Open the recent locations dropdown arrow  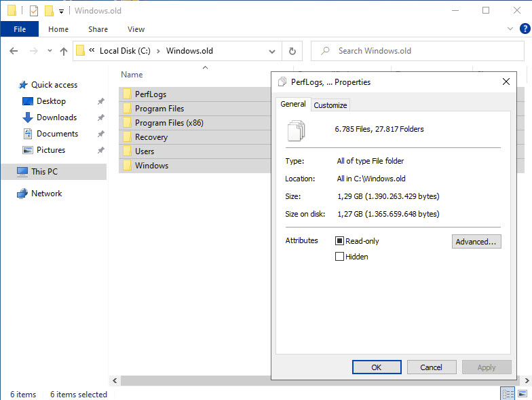click(50, 51)
